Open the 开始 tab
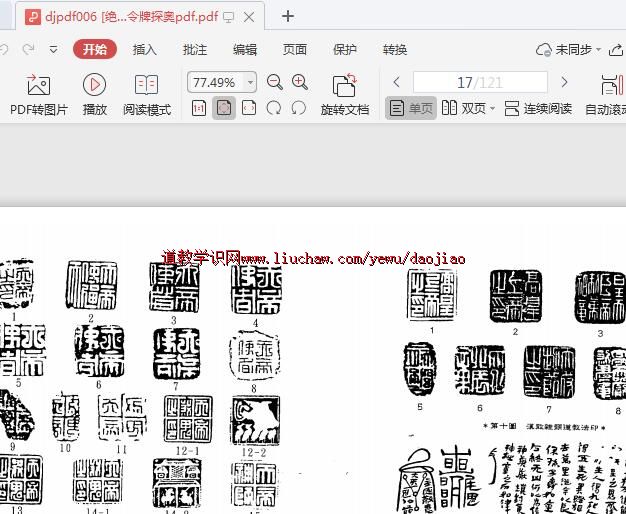The width and height of the screenshot is (626, 514). (95, 50)
